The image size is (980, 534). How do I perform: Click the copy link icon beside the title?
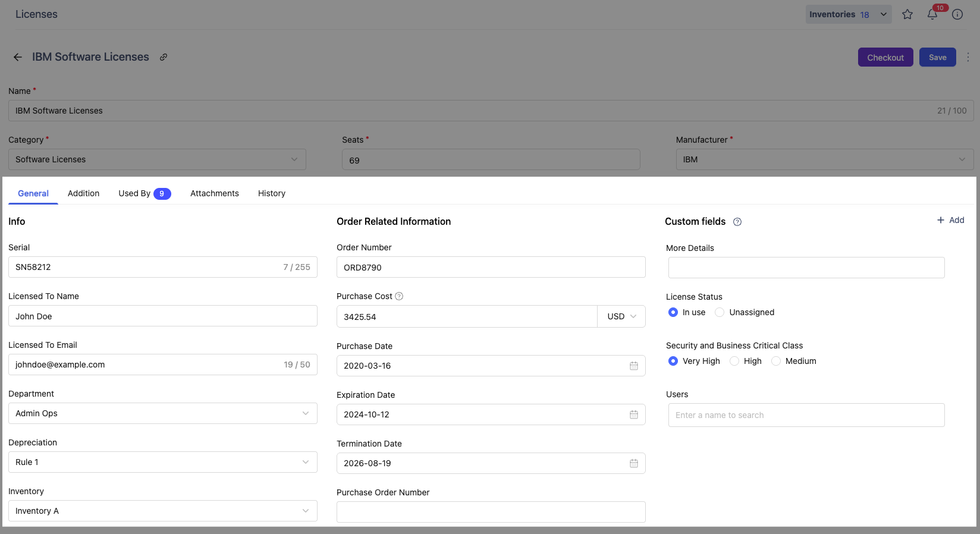(164, 57)
